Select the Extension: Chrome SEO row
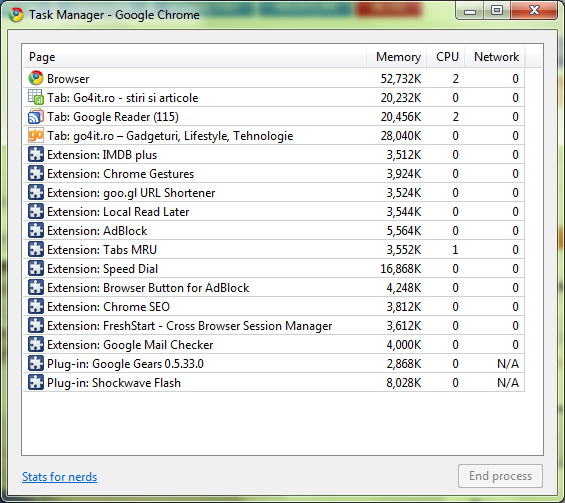This screenshot has height=503, width=565. [x=274, y=307]
